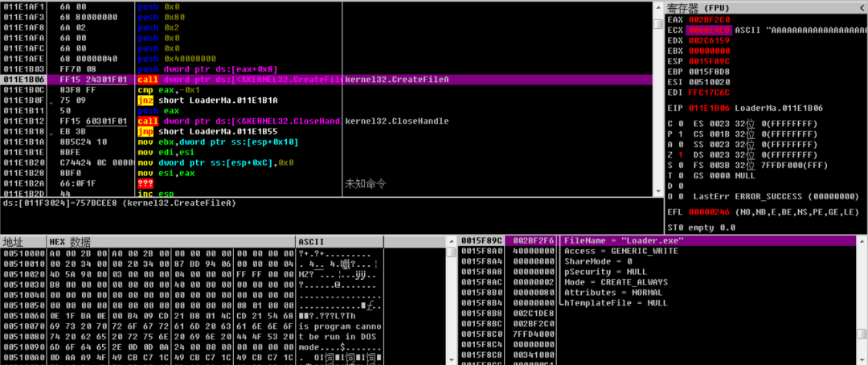Click the stack pane scrollbar thumb

tap(862, 334)
